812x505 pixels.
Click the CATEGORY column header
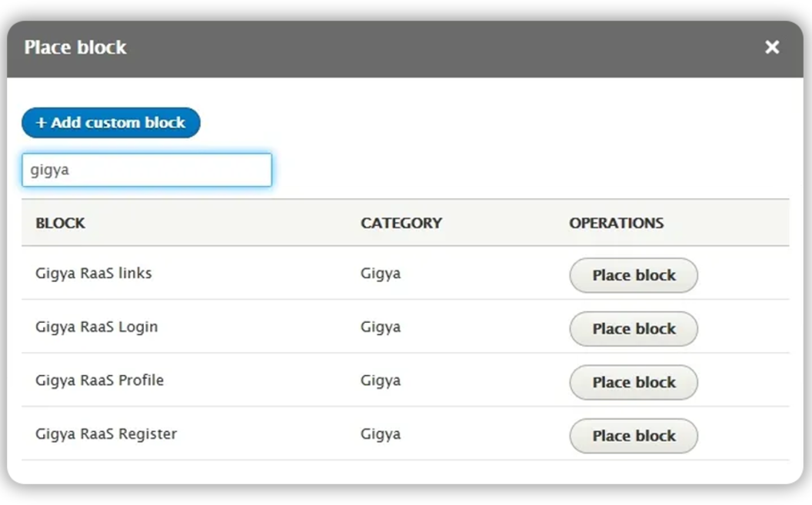[401, 223]
